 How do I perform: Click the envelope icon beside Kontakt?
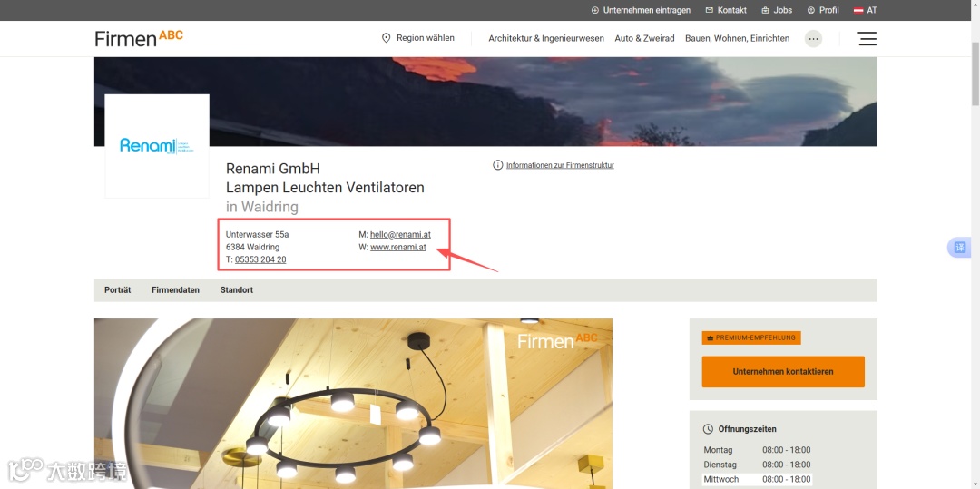710,11
